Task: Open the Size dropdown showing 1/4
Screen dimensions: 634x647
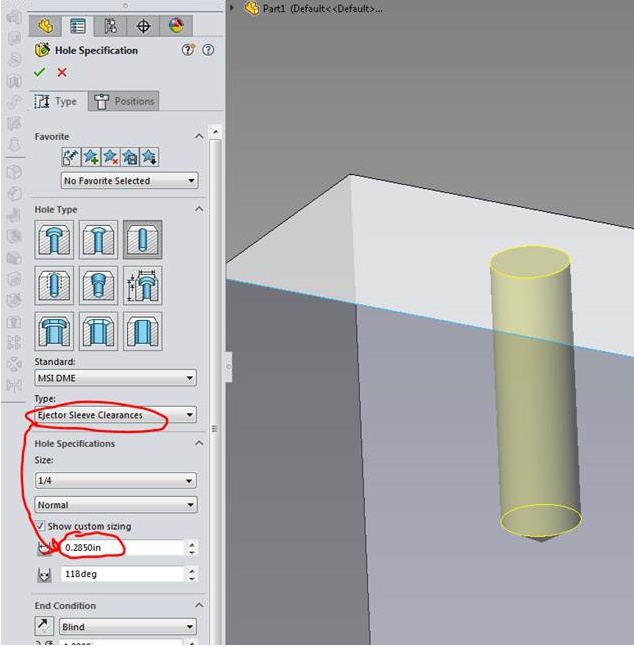Action: pyautogui.click(x=116, y=481)
